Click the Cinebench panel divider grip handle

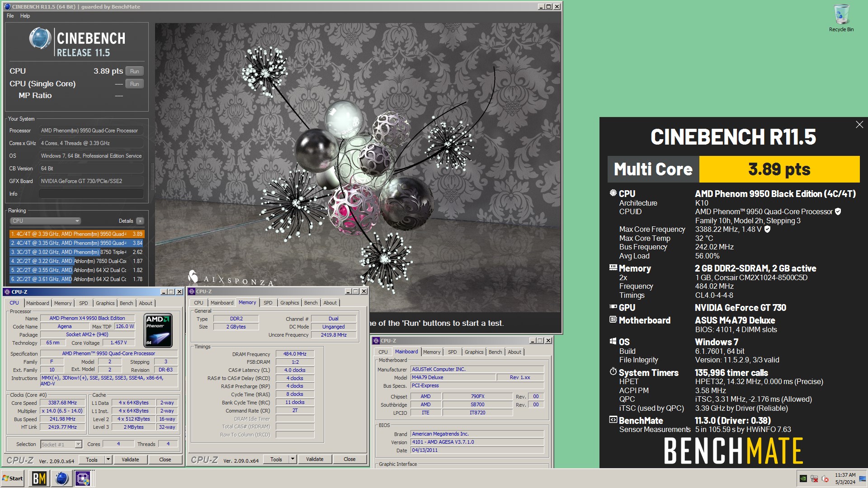[x=152, y=176]
